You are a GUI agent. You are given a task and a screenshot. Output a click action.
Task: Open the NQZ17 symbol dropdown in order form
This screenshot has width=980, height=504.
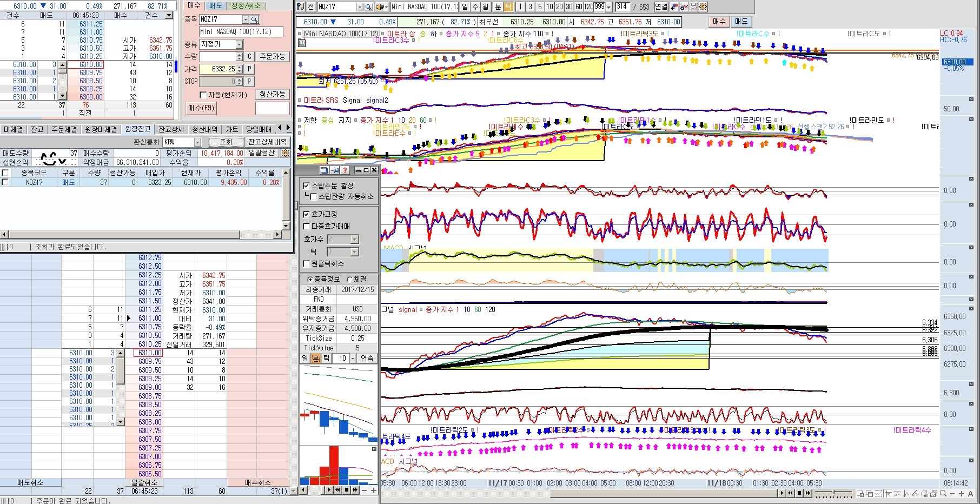point(244,19)
